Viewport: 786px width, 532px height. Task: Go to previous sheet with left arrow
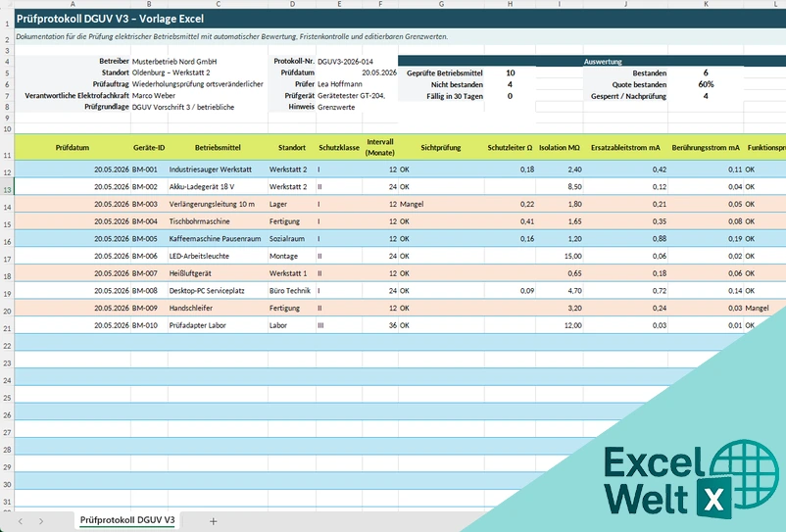20,521
